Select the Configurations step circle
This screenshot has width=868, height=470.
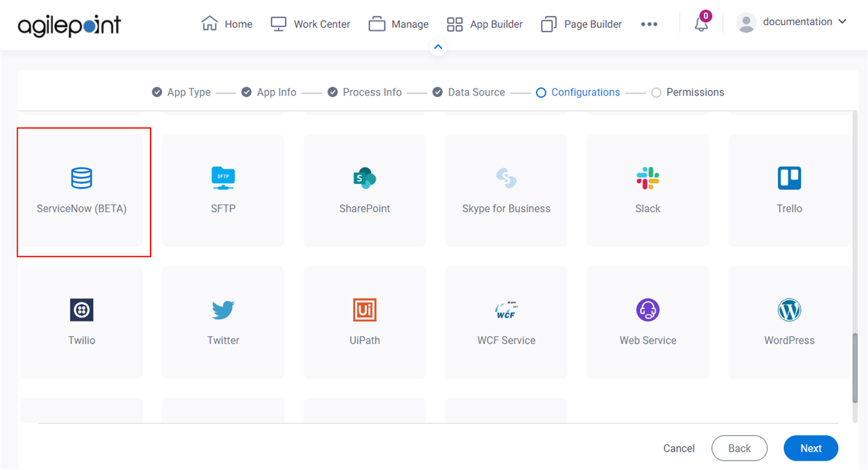pos(541,92)
